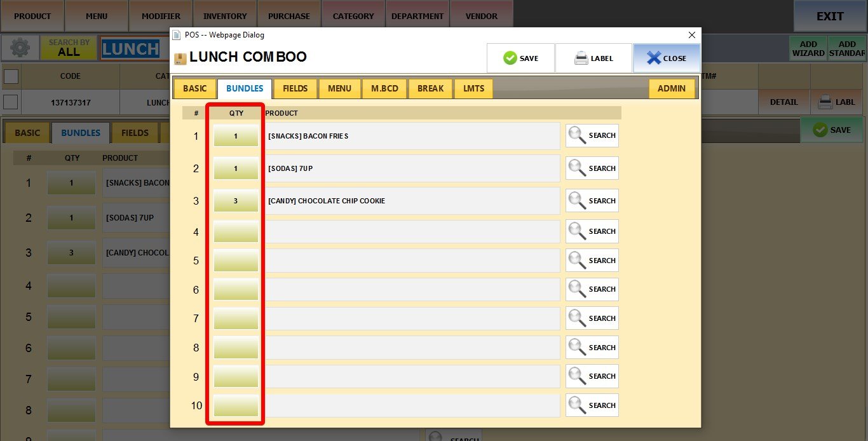
Task: Check the box beside code 137137317
Action: (11, 102)
